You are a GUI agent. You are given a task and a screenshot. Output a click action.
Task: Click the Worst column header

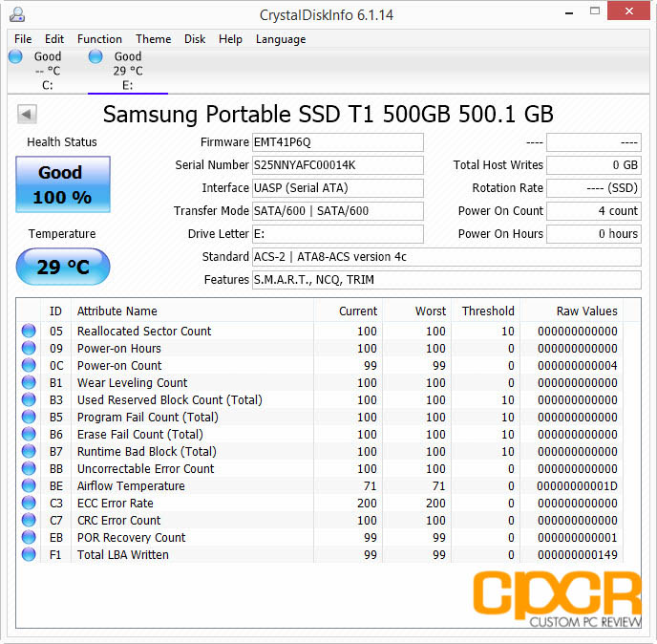click(416, 311)
